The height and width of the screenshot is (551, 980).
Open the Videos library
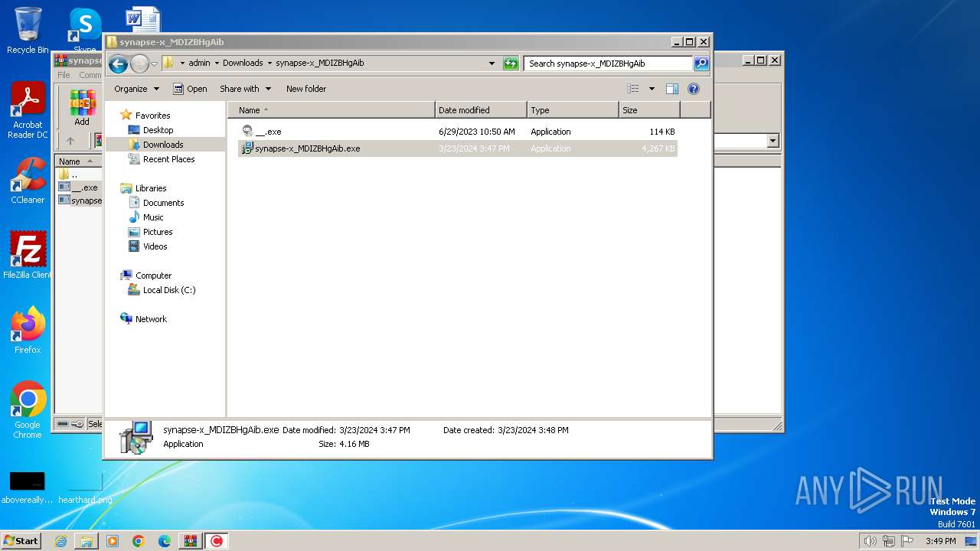tap(155, 246)
